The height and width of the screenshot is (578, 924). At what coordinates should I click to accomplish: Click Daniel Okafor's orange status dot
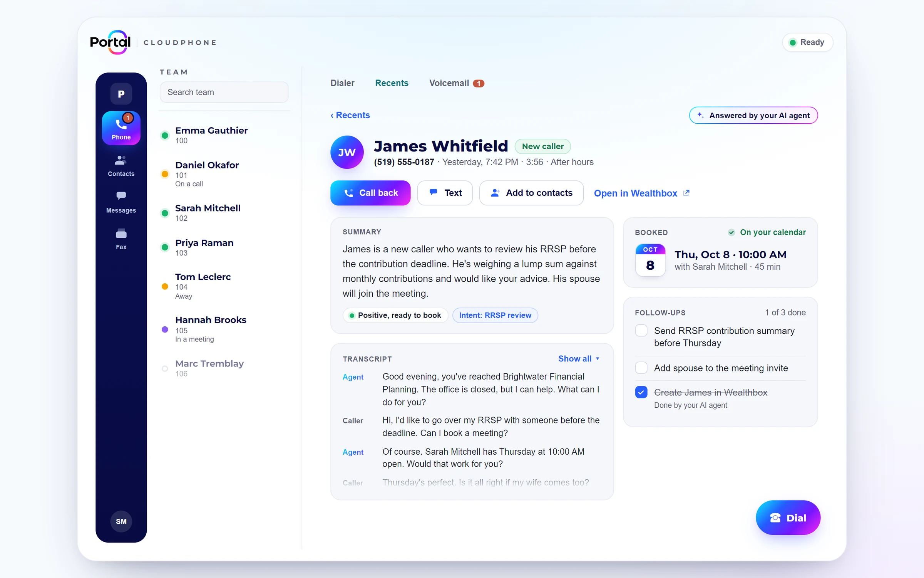point(165,174)
